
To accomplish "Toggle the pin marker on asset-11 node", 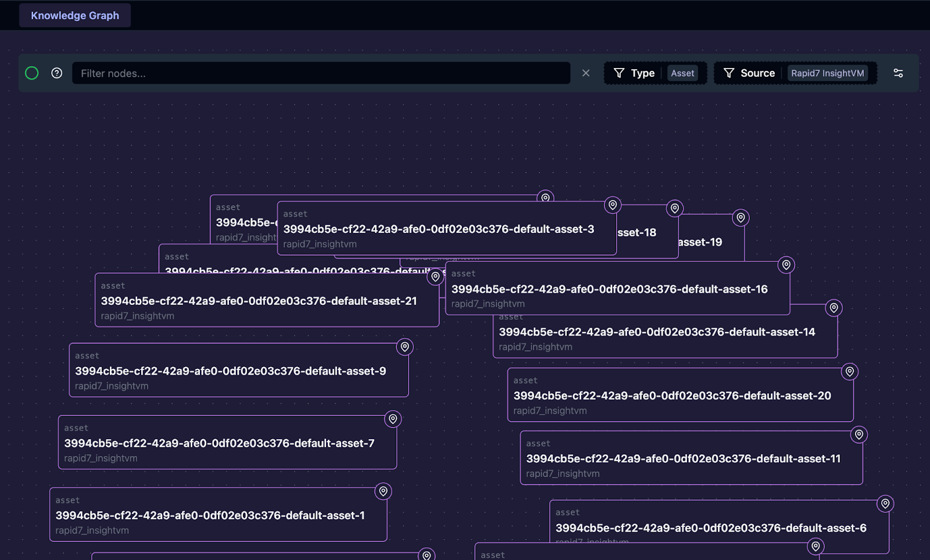I will coord(859,434).
